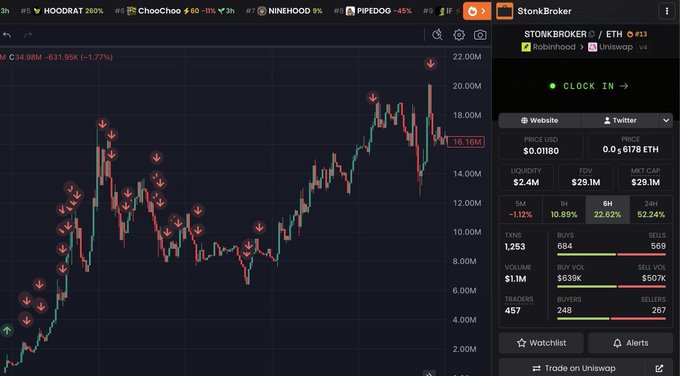680x376 pixels.
Task: Jump to the latest candle using double-arrow
Action: [x=428, y=373]
